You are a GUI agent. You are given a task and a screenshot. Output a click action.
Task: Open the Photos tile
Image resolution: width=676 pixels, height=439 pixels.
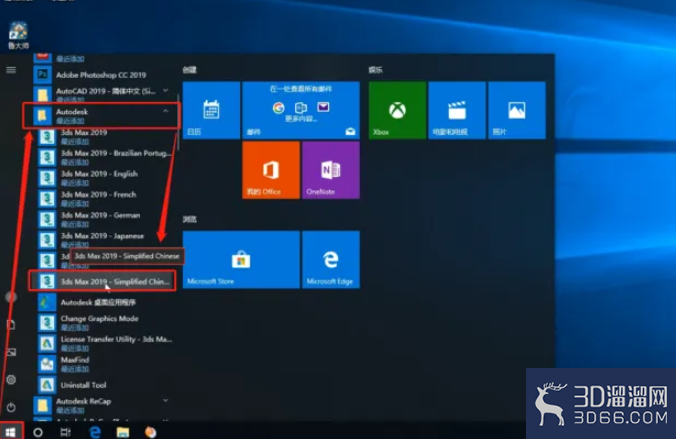pyautogui.click(x=517, y=110)
